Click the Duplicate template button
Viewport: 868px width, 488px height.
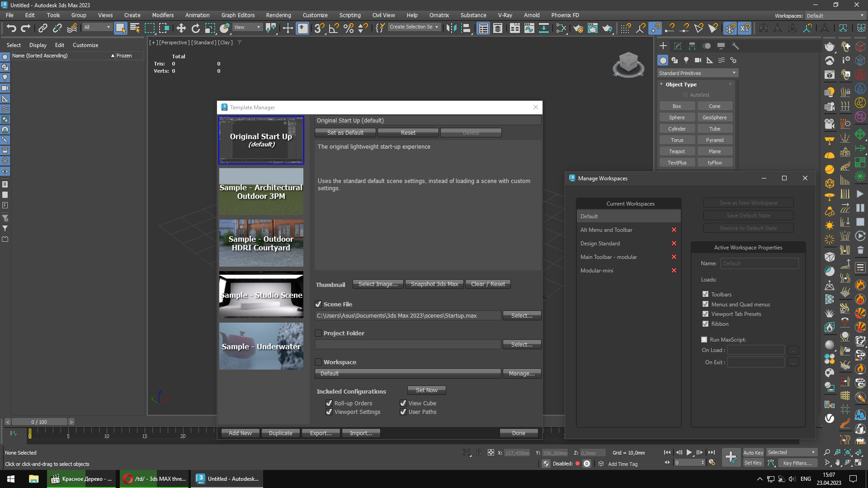pyautogui.click(x=280, y=433)
